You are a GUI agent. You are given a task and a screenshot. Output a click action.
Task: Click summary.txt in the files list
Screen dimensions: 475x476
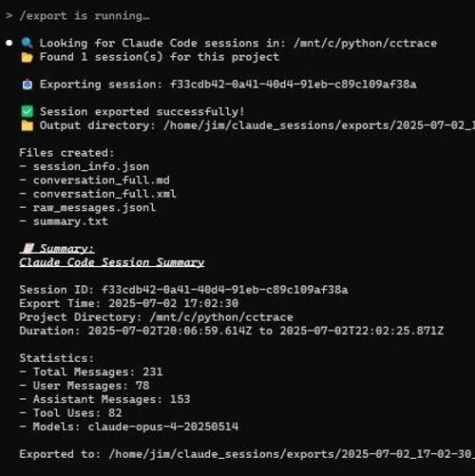[70, 221]
